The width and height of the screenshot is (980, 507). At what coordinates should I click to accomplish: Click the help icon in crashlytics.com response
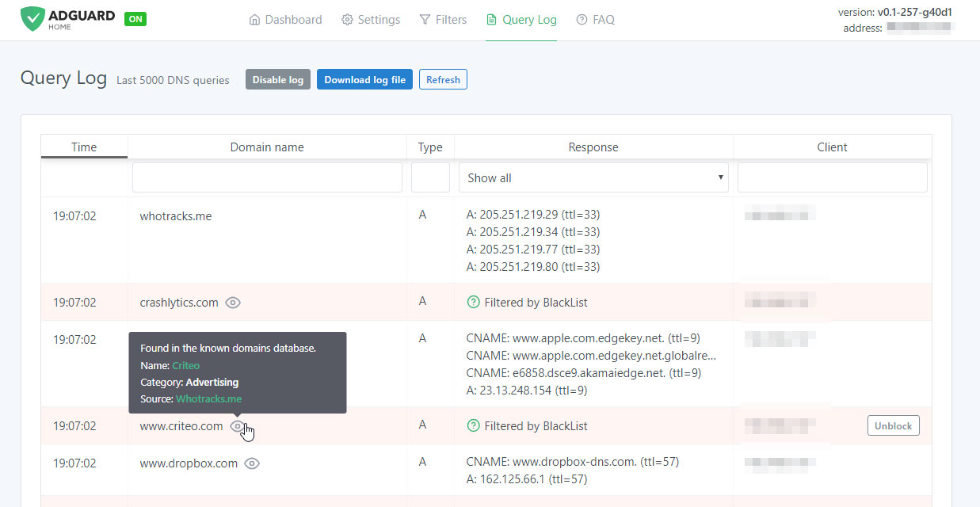[474, 303]
